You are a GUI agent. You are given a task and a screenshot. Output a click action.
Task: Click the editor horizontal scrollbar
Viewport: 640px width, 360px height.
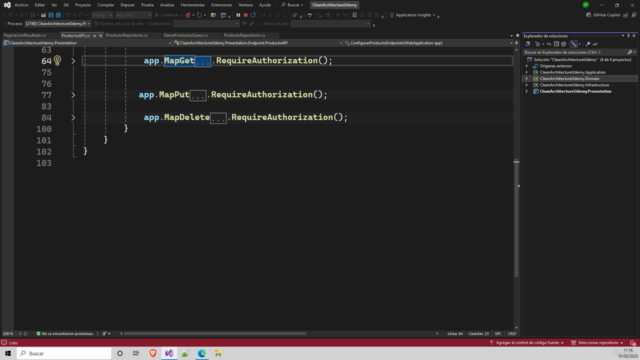(x=215, y=333)
